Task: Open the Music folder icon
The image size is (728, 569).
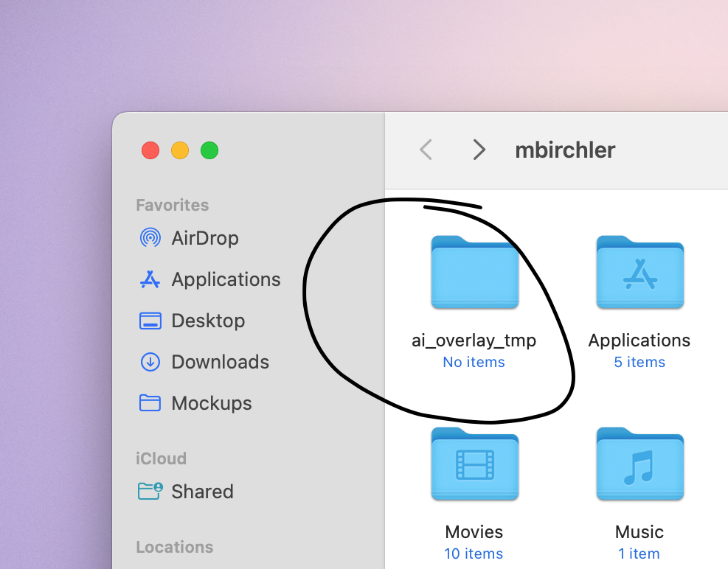Action: tap(639, 464)
